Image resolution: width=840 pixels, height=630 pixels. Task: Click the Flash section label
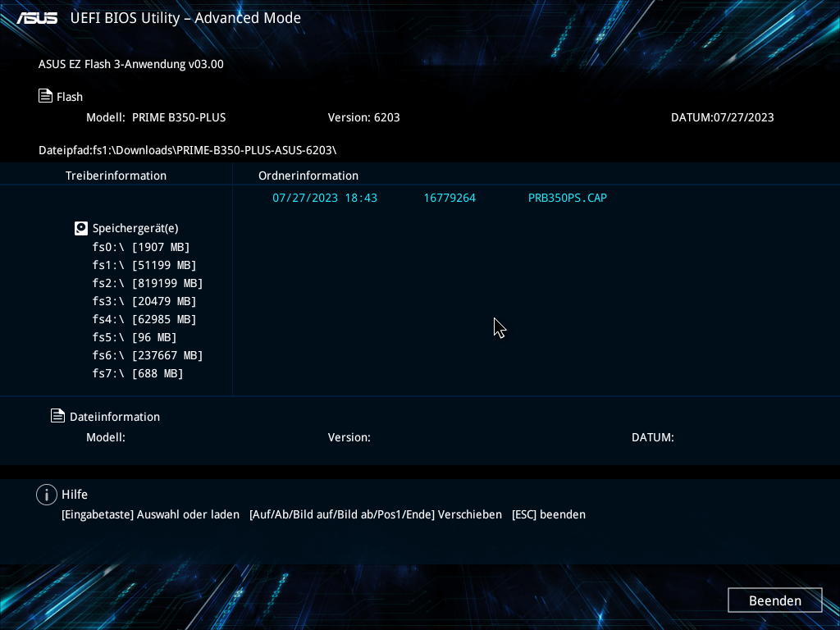pos(70,97)
